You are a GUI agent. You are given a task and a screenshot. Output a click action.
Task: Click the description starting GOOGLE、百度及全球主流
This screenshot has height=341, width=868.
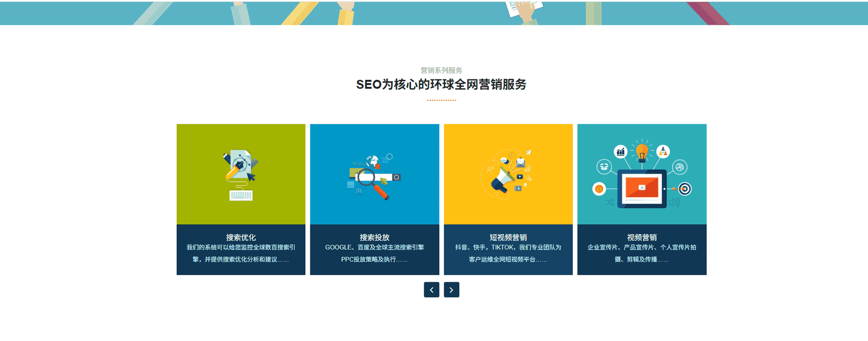(x=374, y=253)
